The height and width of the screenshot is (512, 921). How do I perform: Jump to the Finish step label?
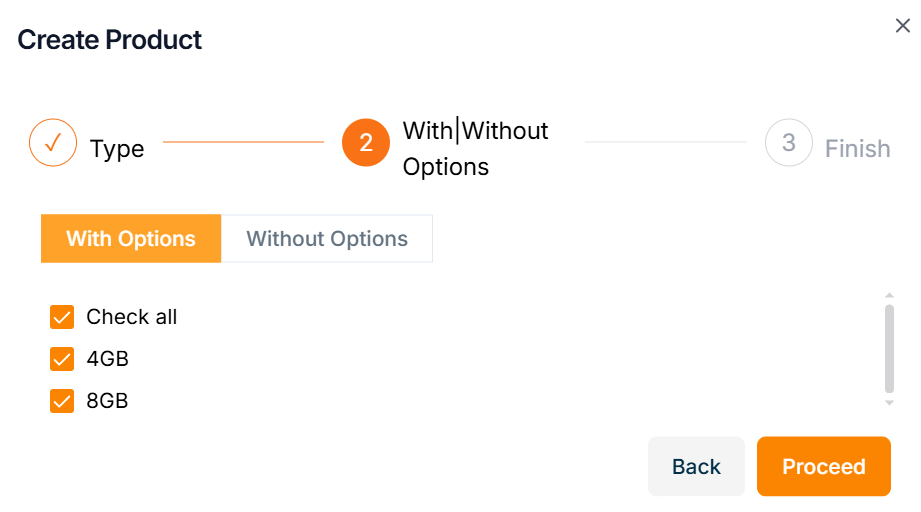pos(857,149)
